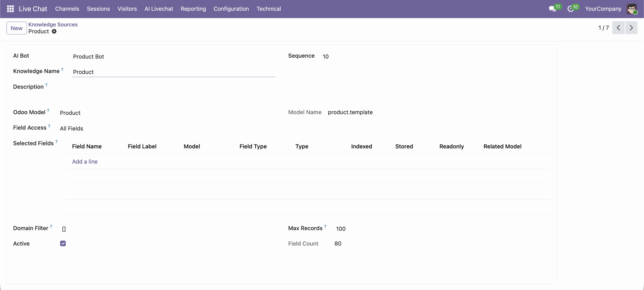Go back to Knowledge Sources breadcrumb

tap(53, 24)
